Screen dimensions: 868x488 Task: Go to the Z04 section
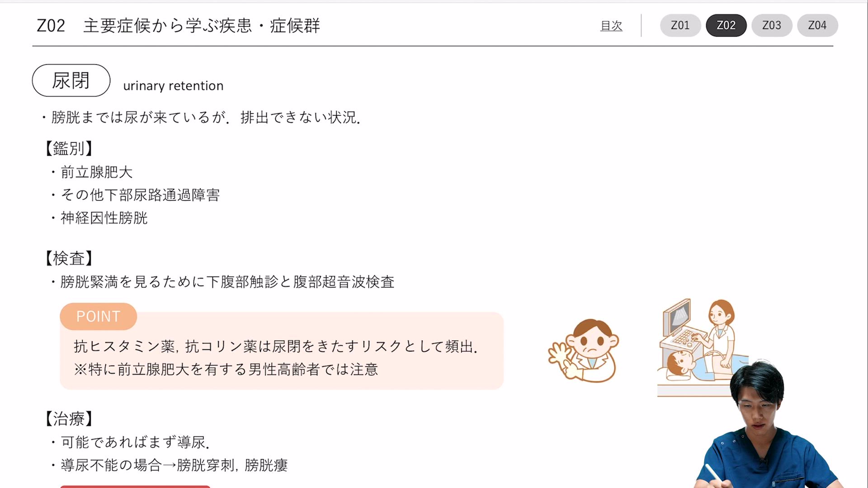click(817, 25)
